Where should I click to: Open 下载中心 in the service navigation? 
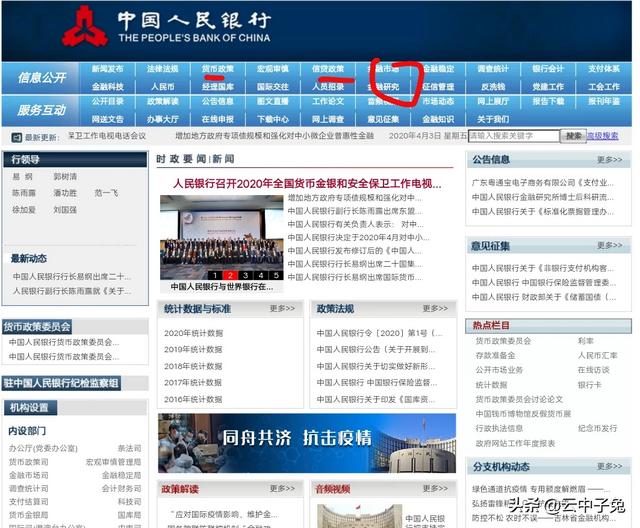click(x=273, y=119)
